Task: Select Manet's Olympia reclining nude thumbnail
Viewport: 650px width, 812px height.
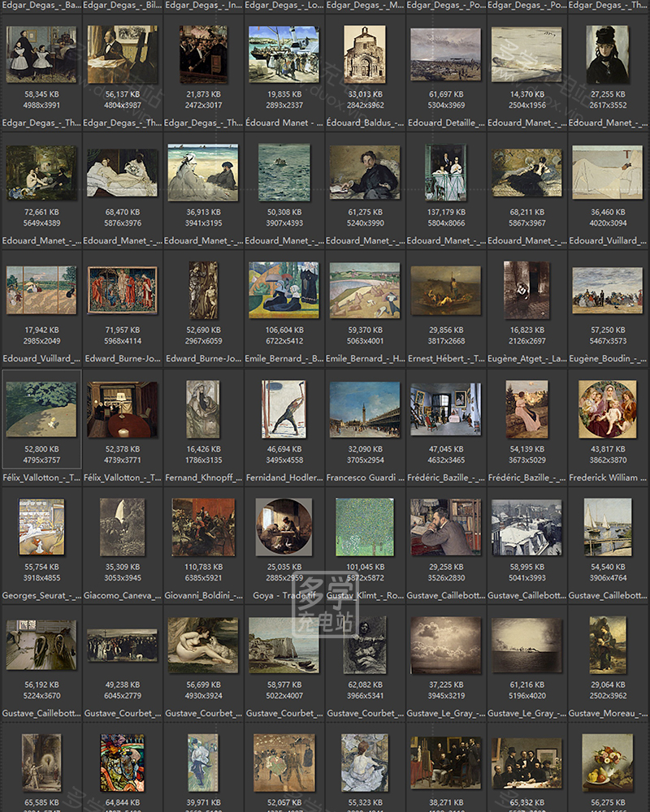Action: (x=122, y=172)
